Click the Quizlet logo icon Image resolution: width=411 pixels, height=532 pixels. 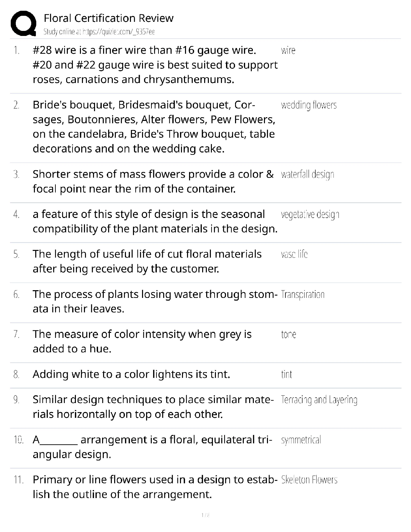(x=24, y=23)
